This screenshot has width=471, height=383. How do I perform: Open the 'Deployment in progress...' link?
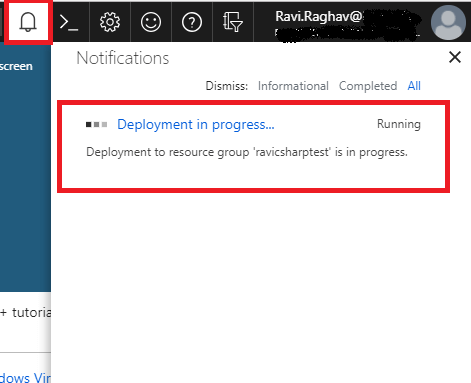[x=196, y=125]
